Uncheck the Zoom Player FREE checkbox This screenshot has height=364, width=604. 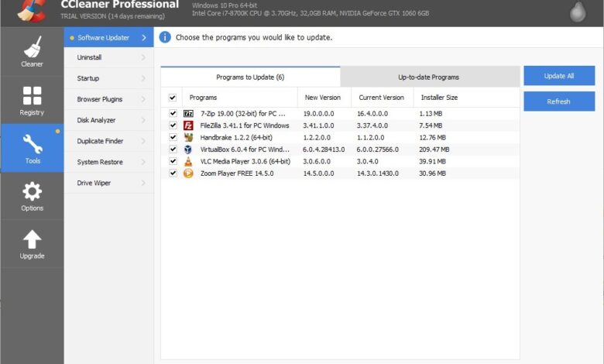(x=173, y=173)
